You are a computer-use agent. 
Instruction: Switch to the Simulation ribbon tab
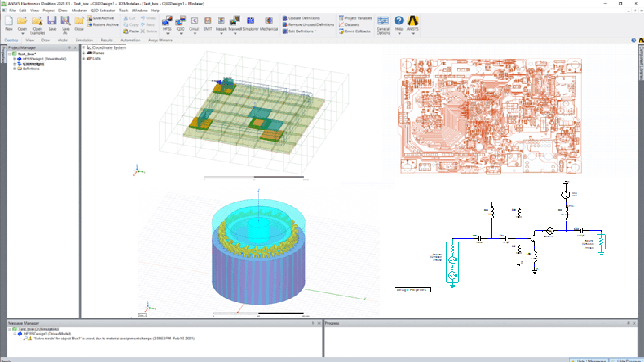tap(84, 40)
